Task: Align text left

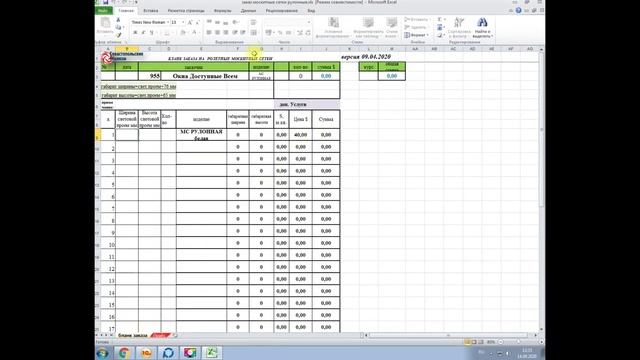Action: click(209, 33)
